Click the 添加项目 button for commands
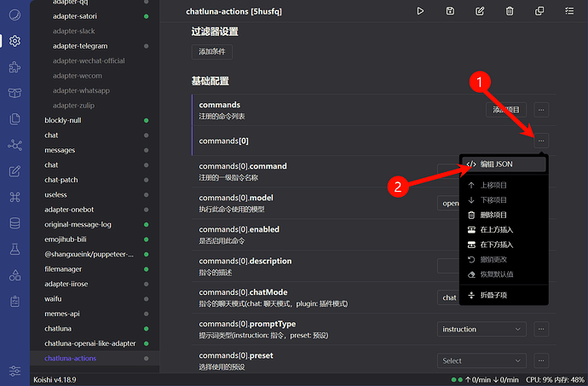The height and width of the screenshot is (386, 588). click(506, 110)
